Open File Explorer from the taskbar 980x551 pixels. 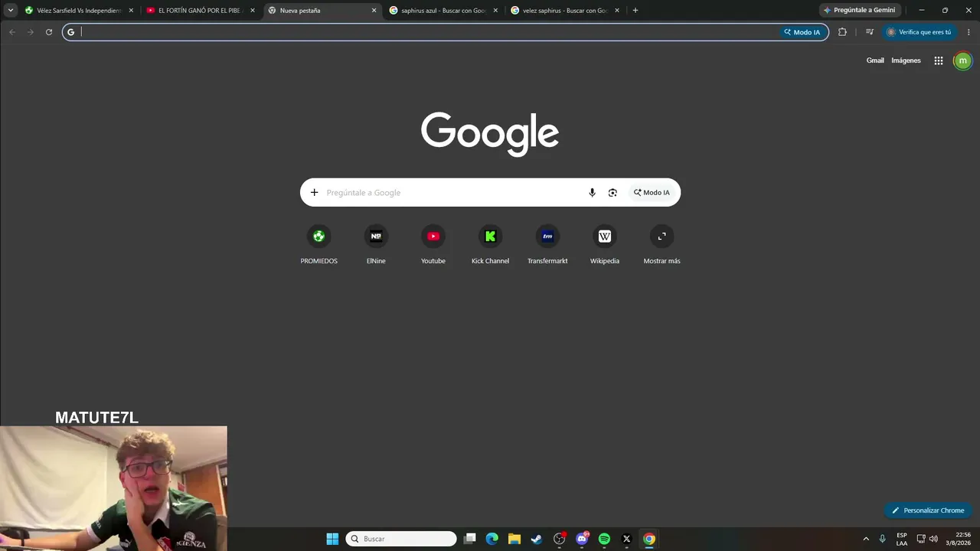pyautogui.click(x=514, y=539)
